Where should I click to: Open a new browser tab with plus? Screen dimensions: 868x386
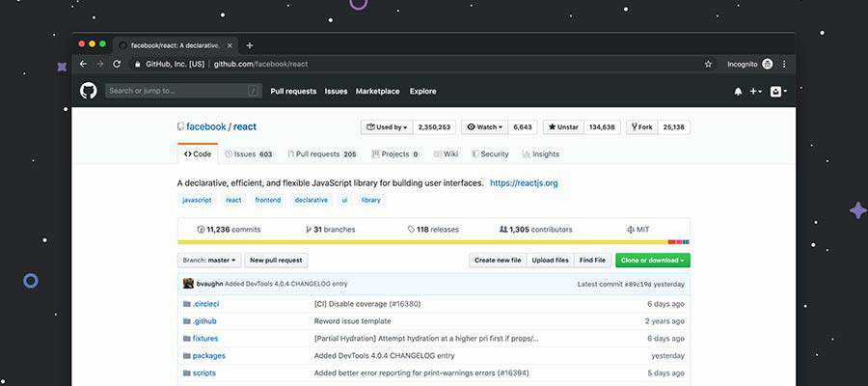[250, 45]
